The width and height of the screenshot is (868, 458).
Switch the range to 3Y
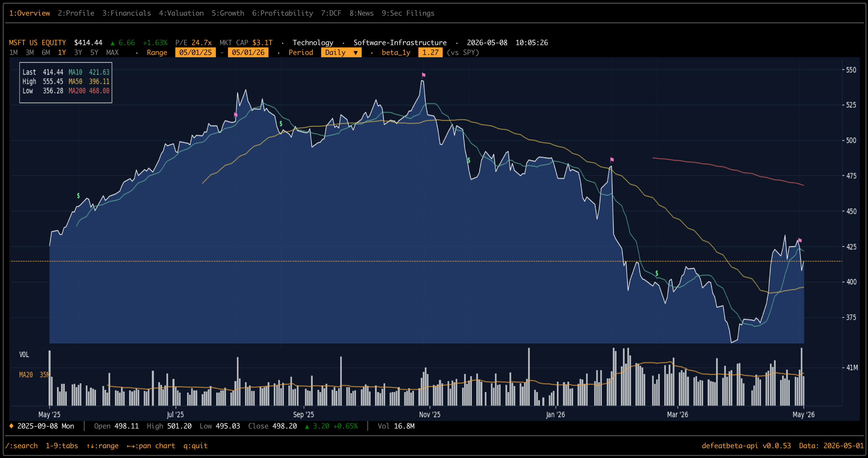78,53
